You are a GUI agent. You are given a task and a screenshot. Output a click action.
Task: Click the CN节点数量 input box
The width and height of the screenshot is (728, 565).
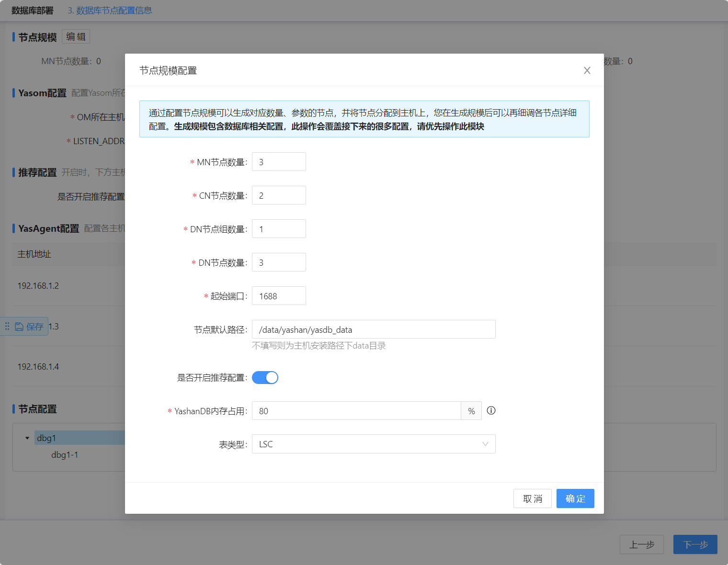[279, 195]
